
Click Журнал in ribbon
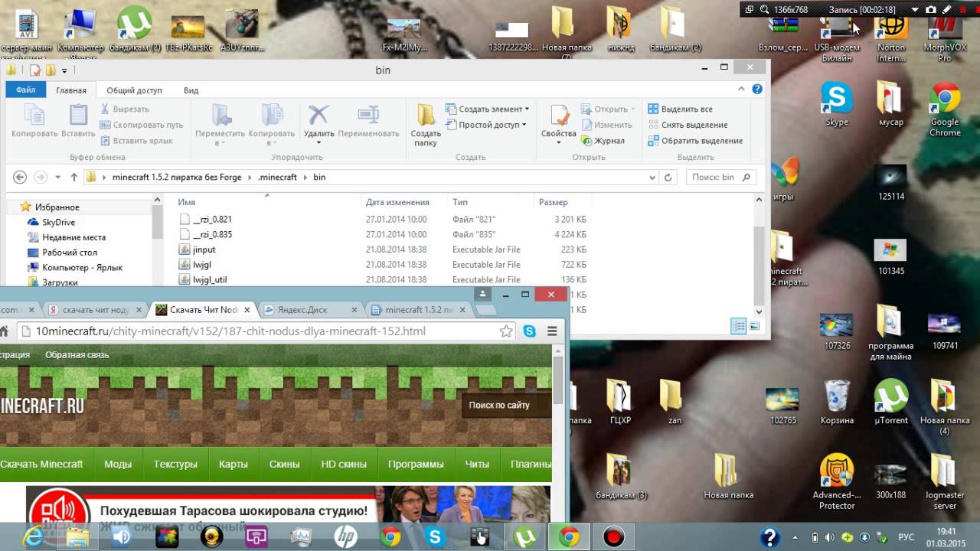(603, 141)
